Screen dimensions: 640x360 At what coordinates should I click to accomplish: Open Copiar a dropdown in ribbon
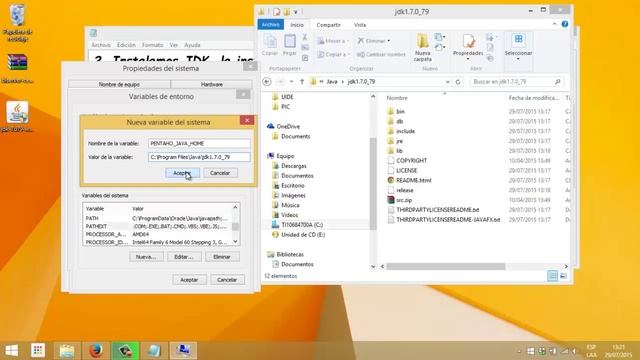coord(333,54)
